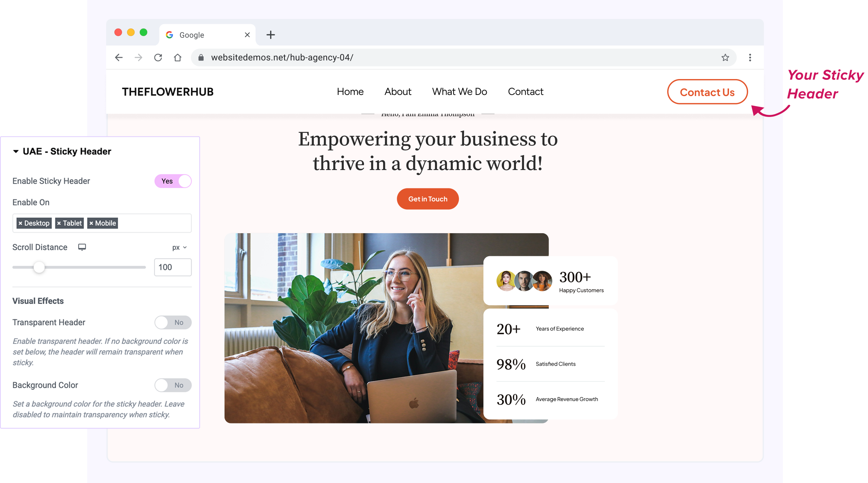Click the browser back arrow
This screenshot has height=483, width=868.
tap(119, 57)
